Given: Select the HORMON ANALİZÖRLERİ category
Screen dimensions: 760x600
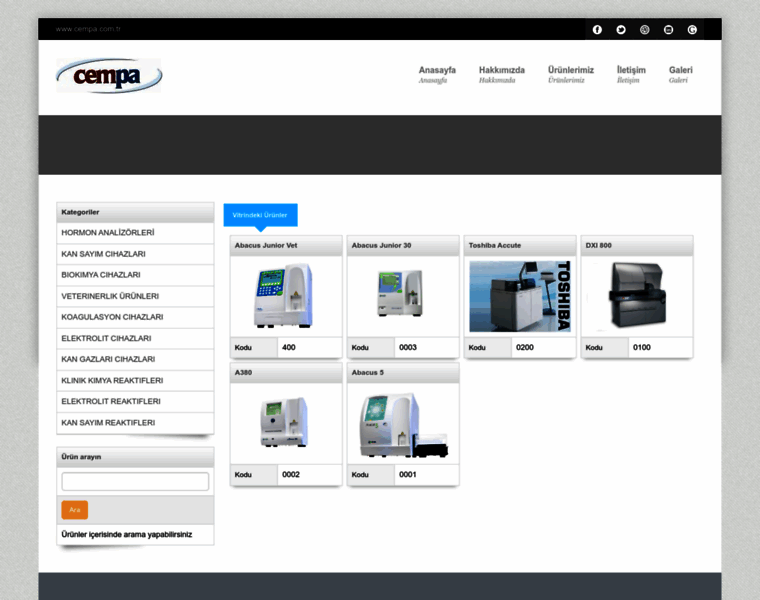Looking at the screenshot, I should point(108,233).
